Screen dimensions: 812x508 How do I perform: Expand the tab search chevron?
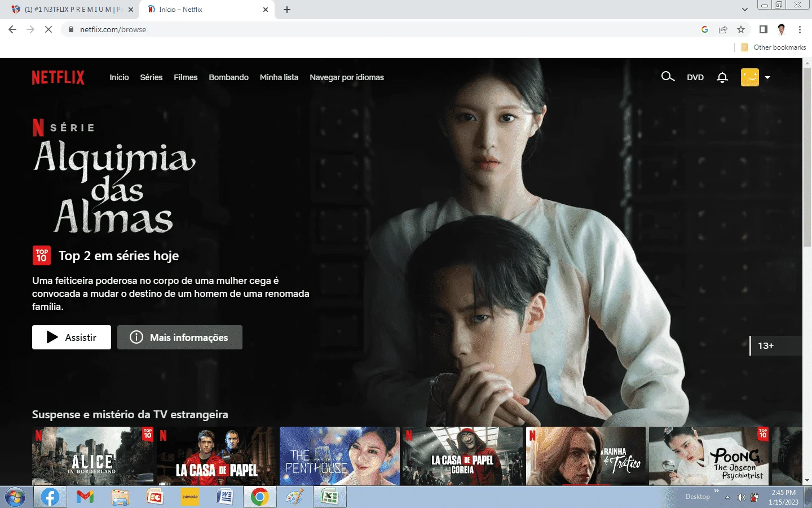point(745,10)
